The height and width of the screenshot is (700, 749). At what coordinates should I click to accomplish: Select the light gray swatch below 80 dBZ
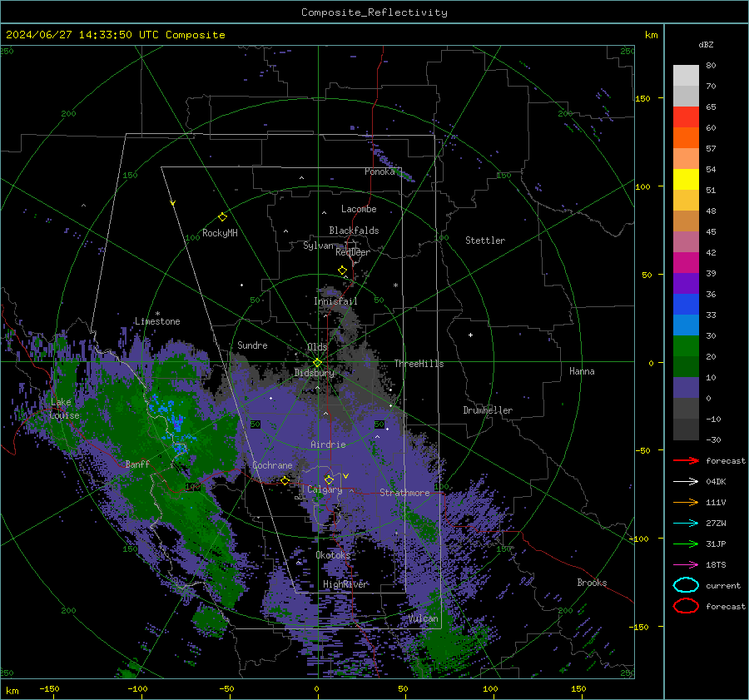point(686,76)
